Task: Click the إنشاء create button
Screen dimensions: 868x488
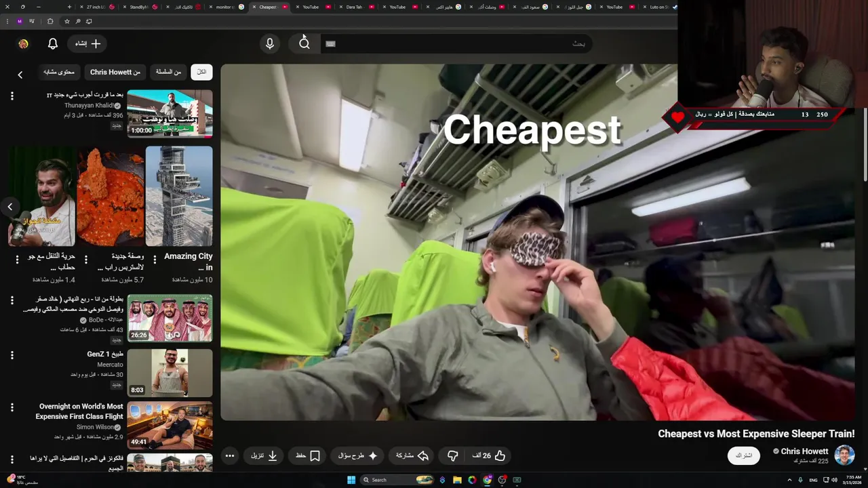Action: (x=87, y=43)
